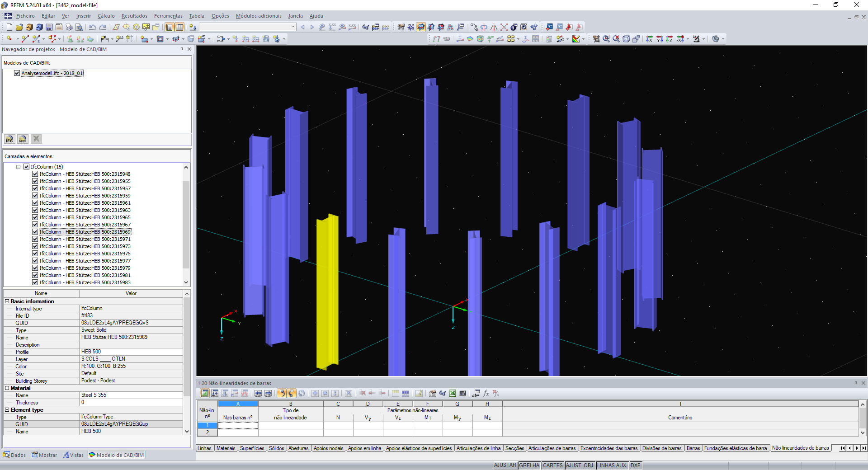The height and width of the screenshot is (470, 868).
Task: Click the Next load case arrow
Action: pyautogui.click(x=312, y=27)
